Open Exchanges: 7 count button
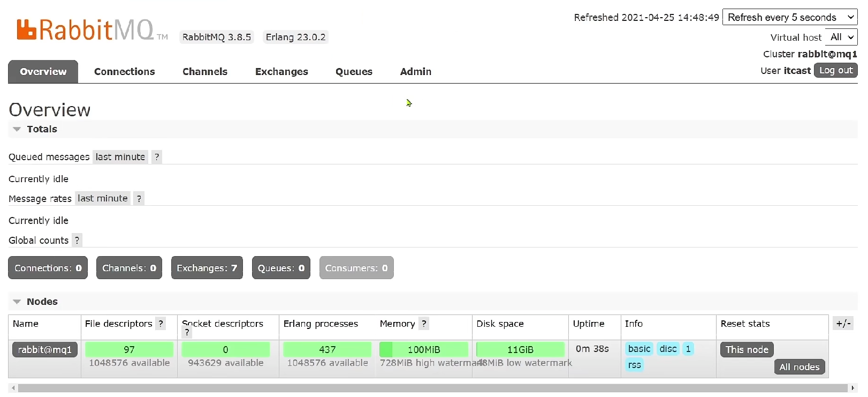The image size is (868, 397). [x=207, y=268]
